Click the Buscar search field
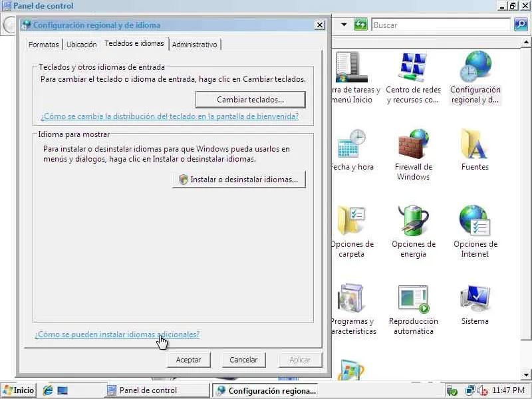The height and width of the screenshot is (399, 532). [441, 25]
